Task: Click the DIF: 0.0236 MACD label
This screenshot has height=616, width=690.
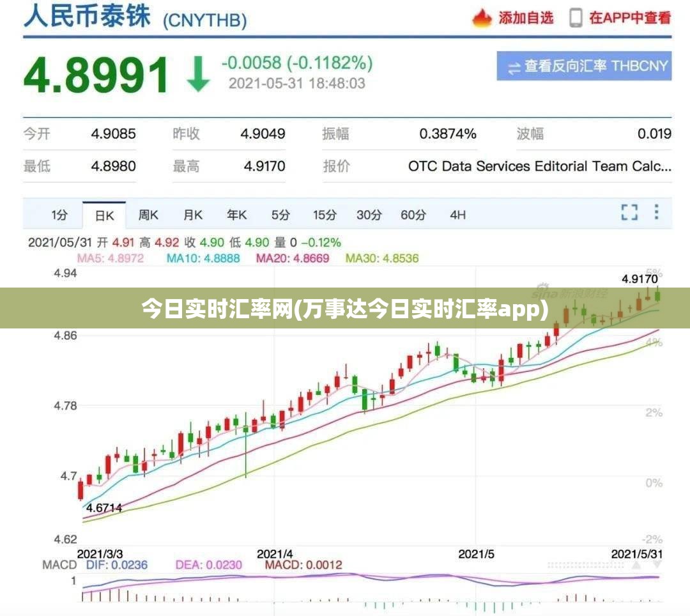Action: pyautogui.click(x=117, y=565)
